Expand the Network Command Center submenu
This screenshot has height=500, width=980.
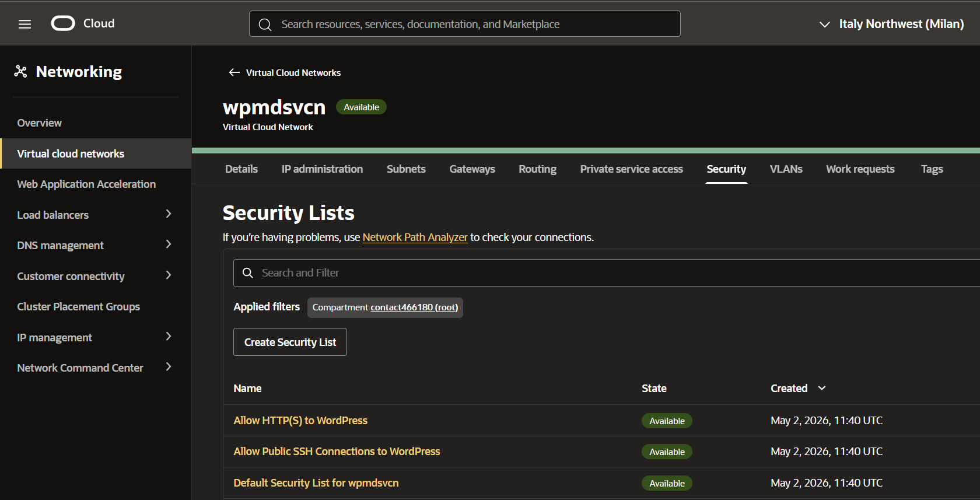(x=169, y=367)
